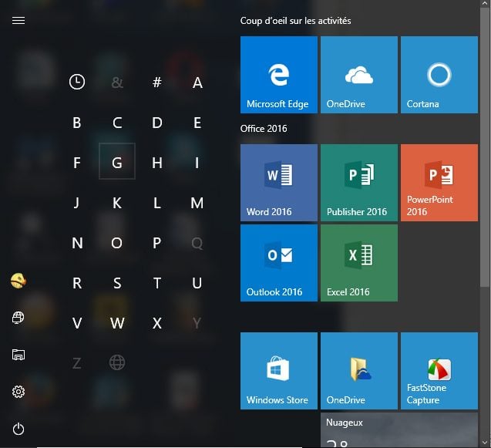Choose letter M in alphabet grid

[x=197, y=202]
